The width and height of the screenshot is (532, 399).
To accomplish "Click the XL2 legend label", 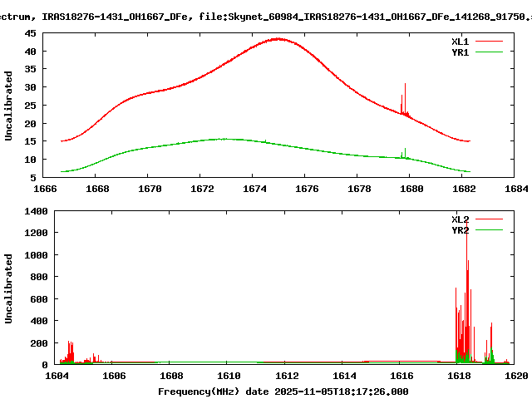I will (460, 219).
